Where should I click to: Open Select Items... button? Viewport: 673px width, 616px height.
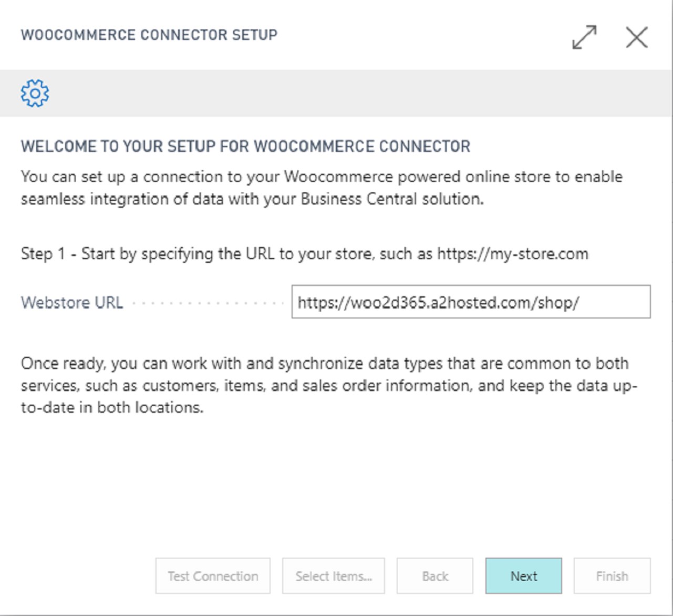[333, 576]
